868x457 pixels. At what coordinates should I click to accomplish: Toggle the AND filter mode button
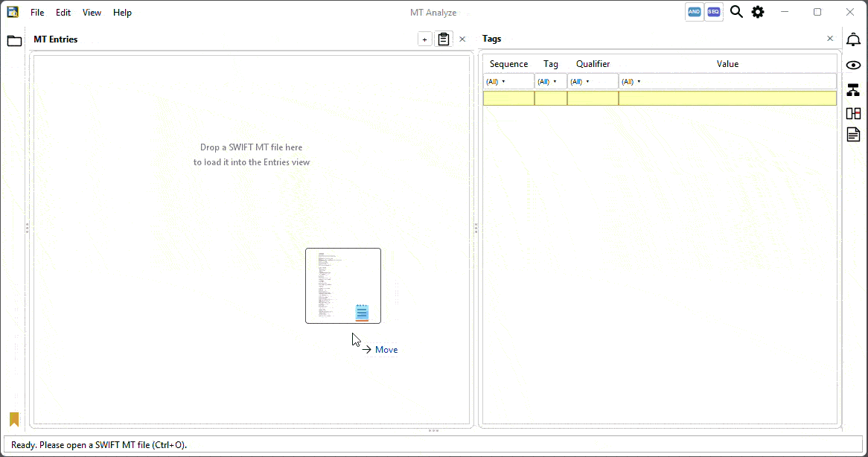pos(695,12)
